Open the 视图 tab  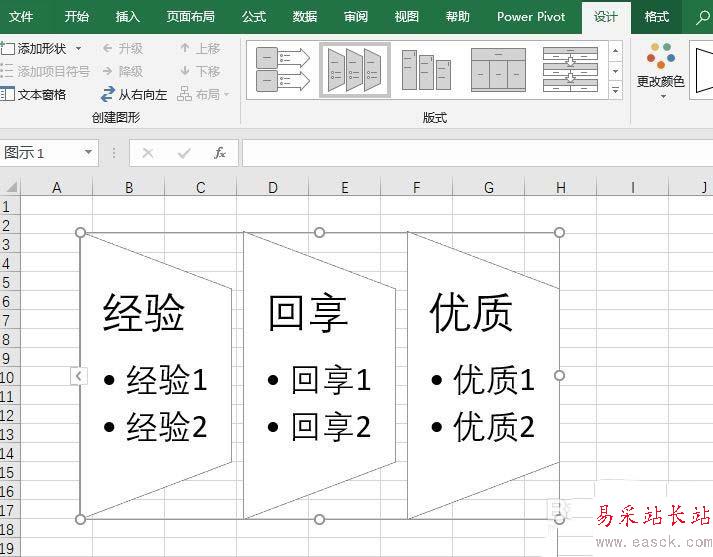click(x=407, y=17)
